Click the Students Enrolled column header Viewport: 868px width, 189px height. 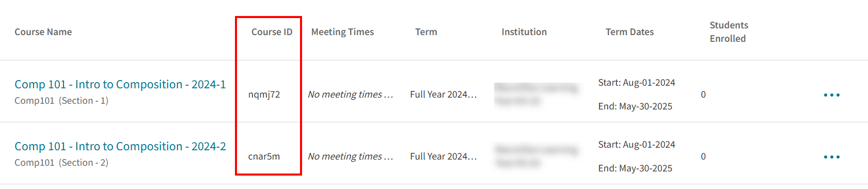(x=729, y=32)
